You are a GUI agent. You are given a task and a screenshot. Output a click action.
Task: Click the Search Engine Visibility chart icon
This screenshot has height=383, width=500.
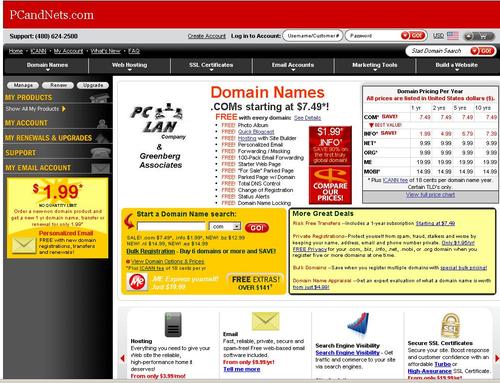(358, 325)
